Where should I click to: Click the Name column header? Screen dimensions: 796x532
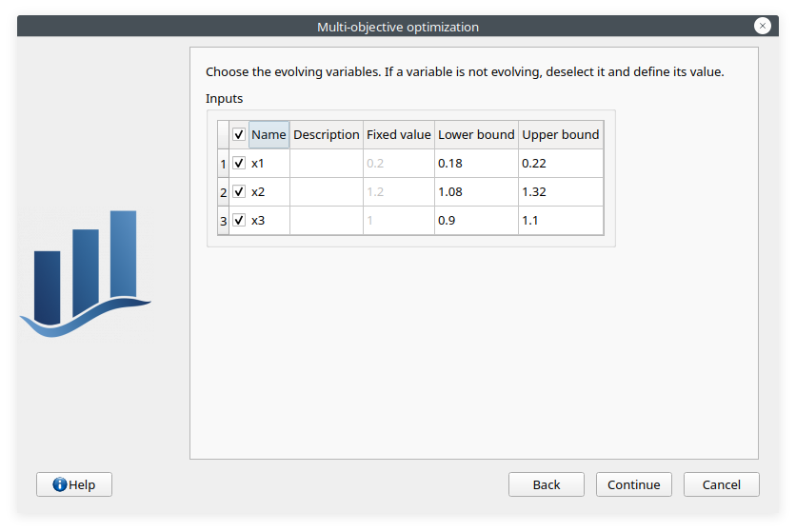click(269, 135)
